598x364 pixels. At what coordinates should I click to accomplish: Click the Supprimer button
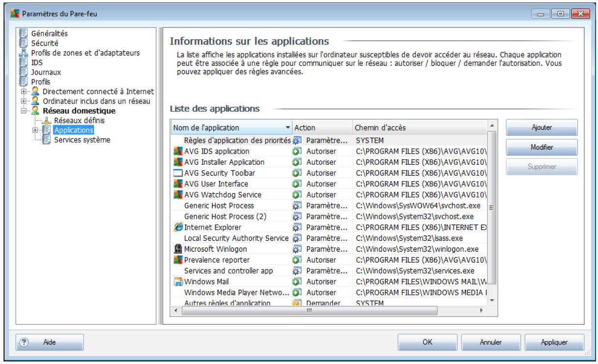542,166
